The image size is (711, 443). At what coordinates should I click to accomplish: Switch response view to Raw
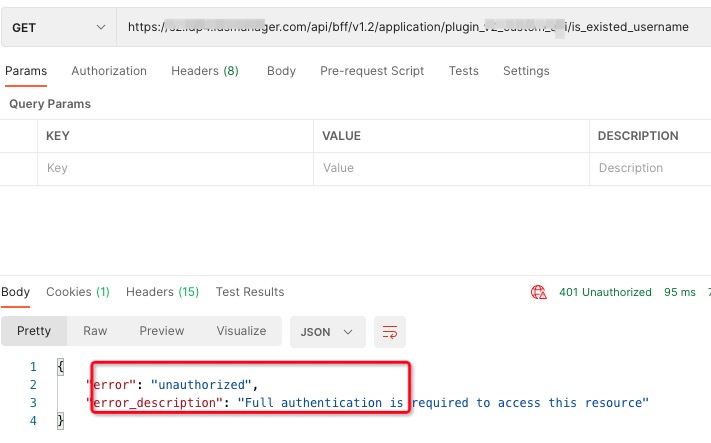pos(95,331)
